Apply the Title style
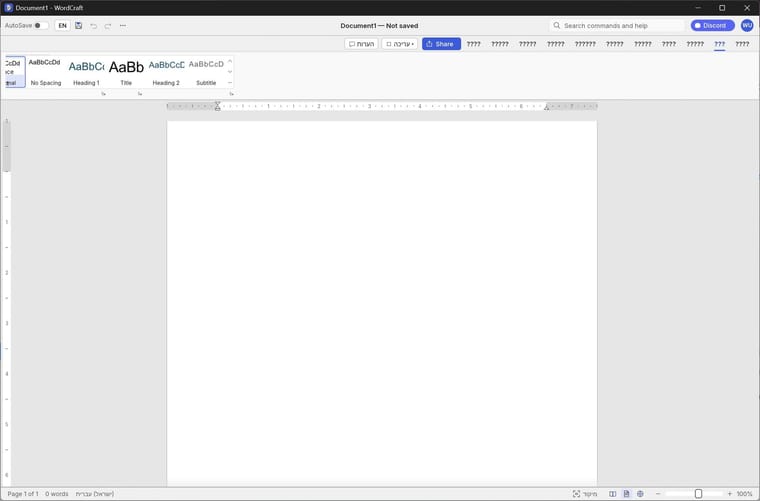This screenshot has height=501, width=760. coord(126,72)
